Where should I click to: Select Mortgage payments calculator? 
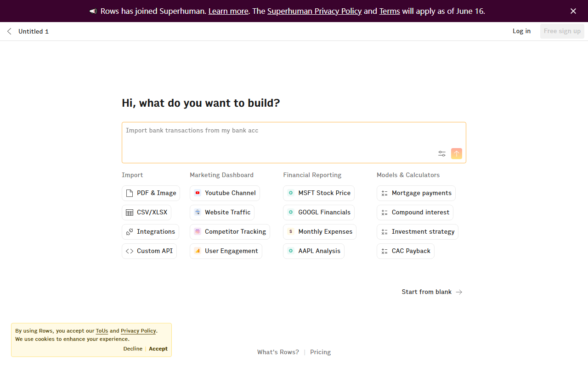click(x=416, y=193)
